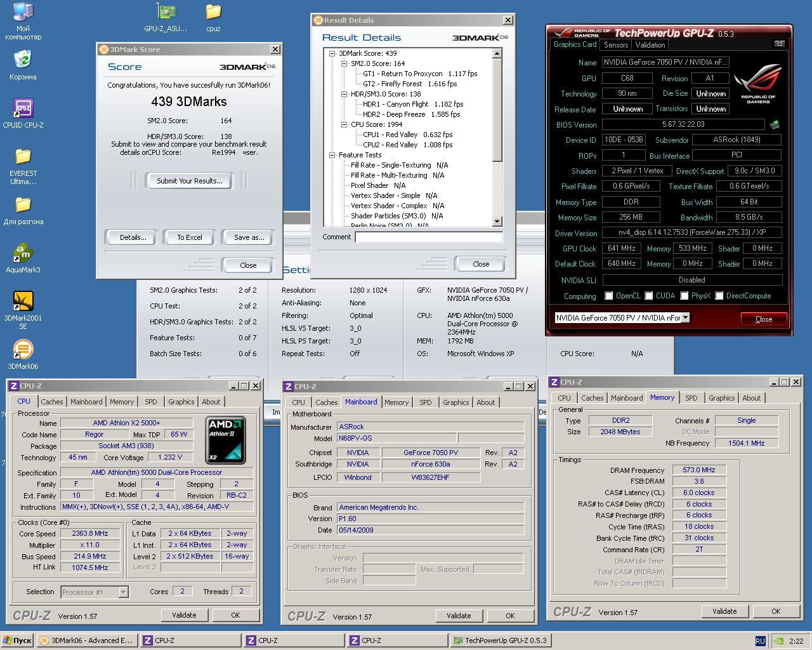This screenshot has width=812, height=650.
Task: Click the red Close button in GPU-Z
Action: click(764, 319)
